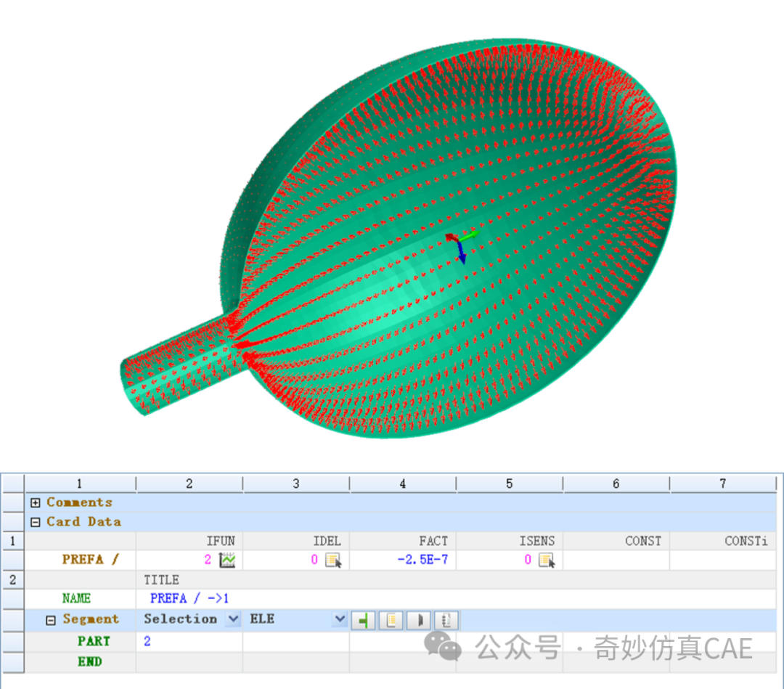Click the green PART label

pyautogui.click(x=94, y=642)
